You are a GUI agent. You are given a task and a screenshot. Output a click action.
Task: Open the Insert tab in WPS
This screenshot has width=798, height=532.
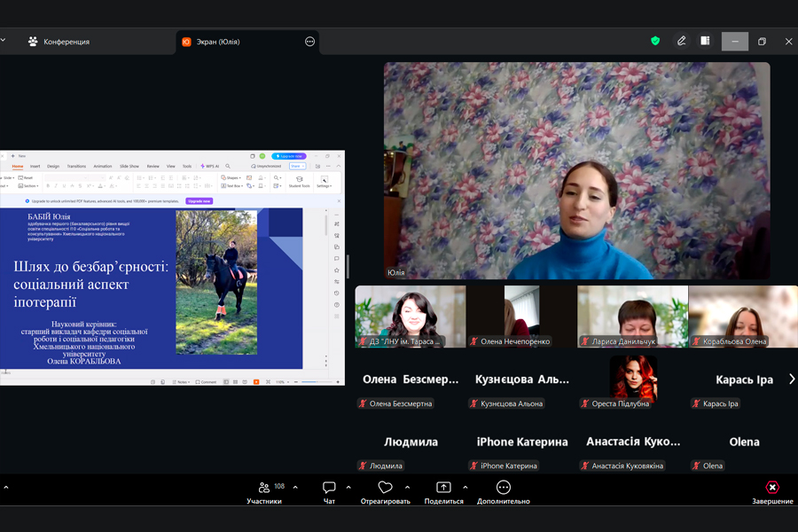35,166
